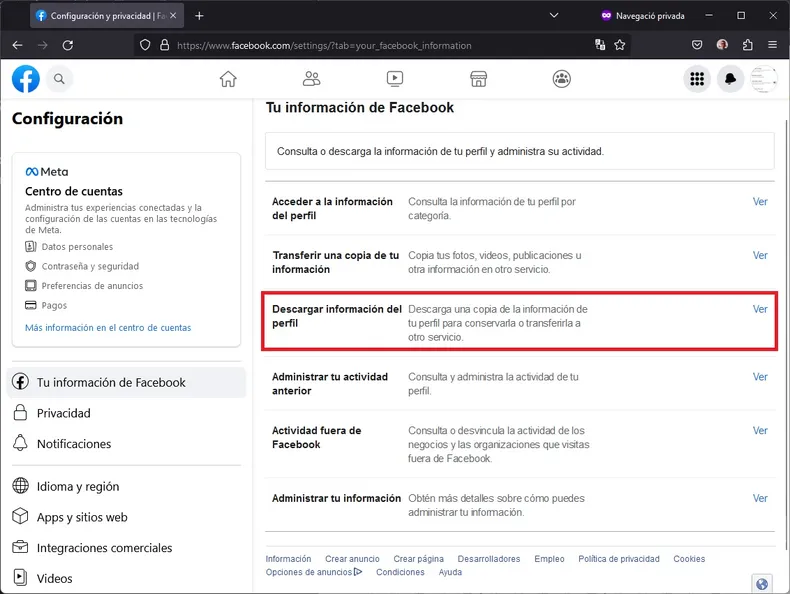This screenshot has width=790, height=594.
Task: Open Firefox hamburger application menu
Action: point(772,45)
